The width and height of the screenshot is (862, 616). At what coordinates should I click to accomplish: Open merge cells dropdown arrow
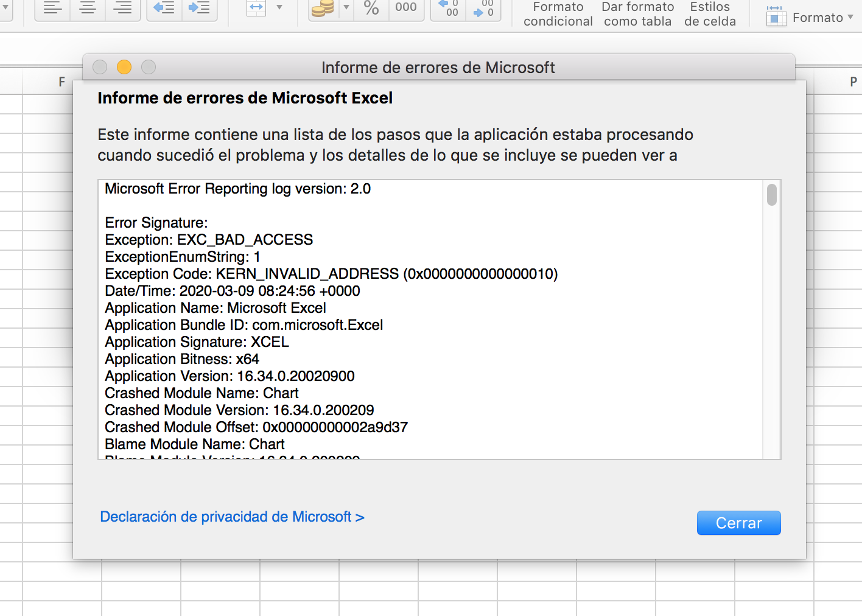tap(279, 7)
